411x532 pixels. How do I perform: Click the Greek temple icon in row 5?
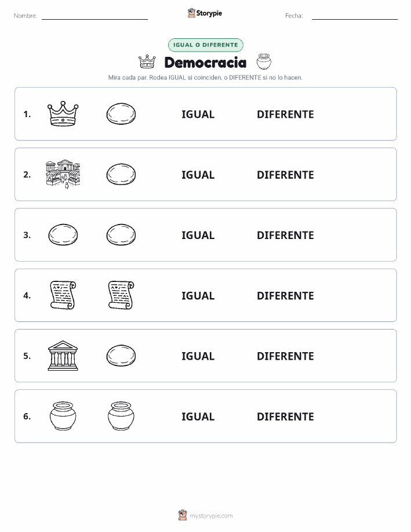[63, 356]
